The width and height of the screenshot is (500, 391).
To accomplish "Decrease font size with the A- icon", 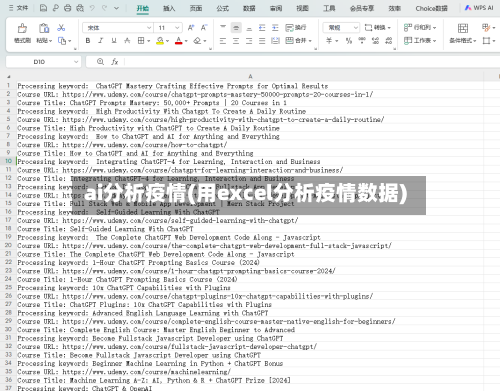I will tap(204, 28).
